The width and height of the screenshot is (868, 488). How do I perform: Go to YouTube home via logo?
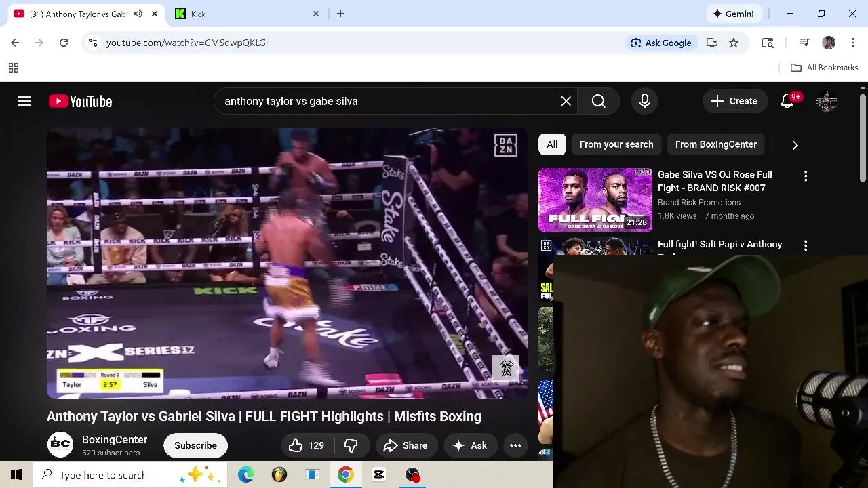click(x=80, y=101)
